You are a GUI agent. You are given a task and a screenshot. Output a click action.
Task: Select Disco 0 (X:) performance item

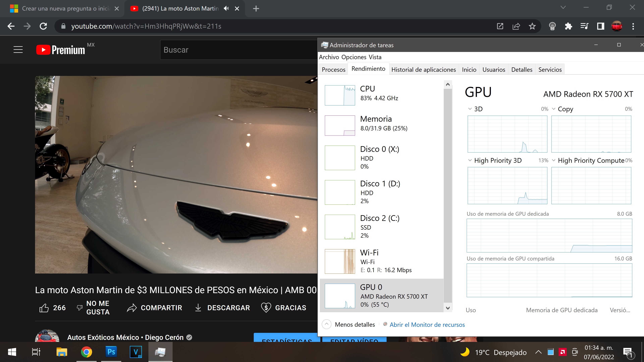coord(382,158)
